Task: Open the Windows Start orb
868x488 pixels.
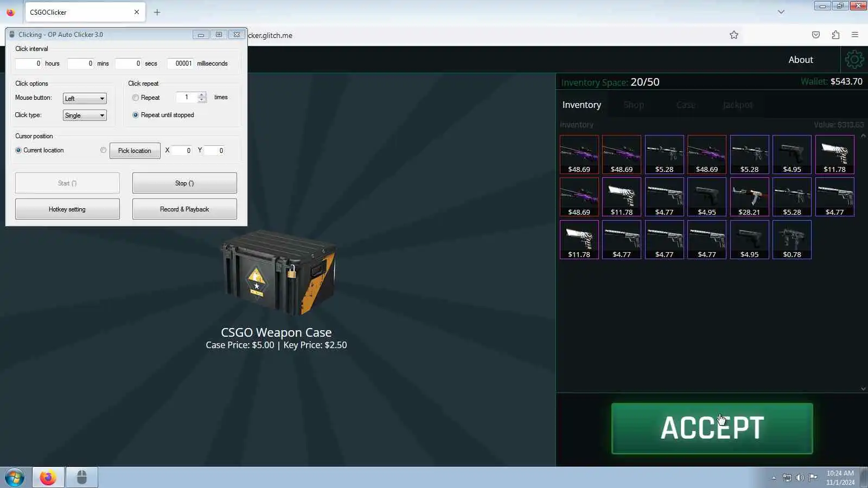Action: pos(15,478)
